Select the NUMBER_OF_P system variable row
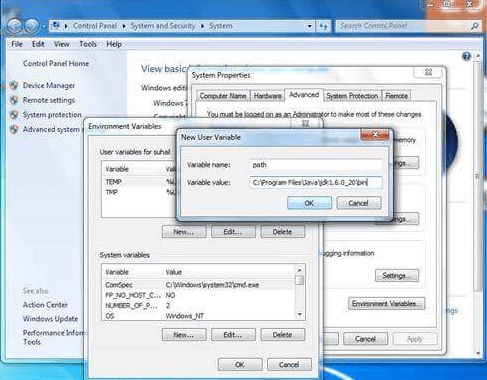The width and height of the screenshot is (487, 380). pyautogui.click(x=199, y=306)
